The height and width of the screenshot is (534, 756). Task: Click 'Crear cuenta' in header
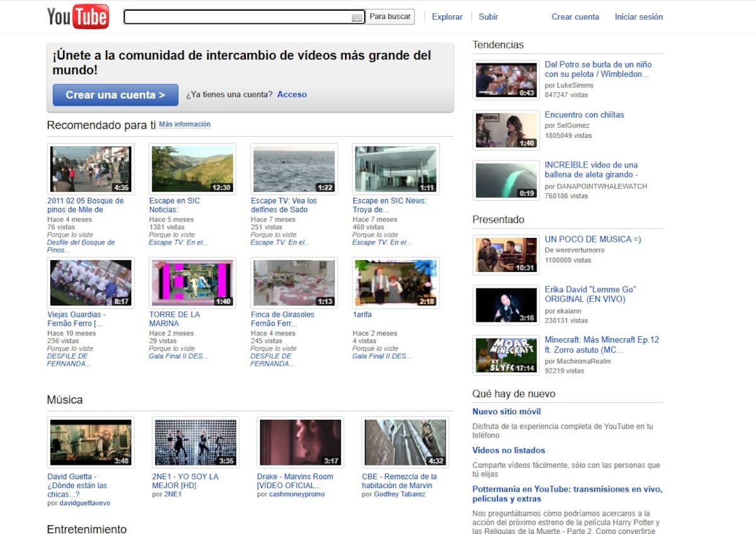coord(575,17)
